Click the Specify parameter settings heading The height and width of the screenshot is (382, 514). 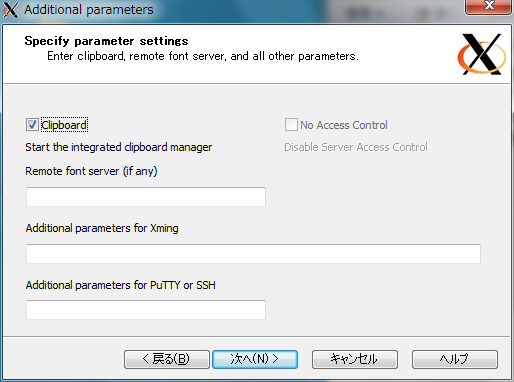tap(106, 41)
